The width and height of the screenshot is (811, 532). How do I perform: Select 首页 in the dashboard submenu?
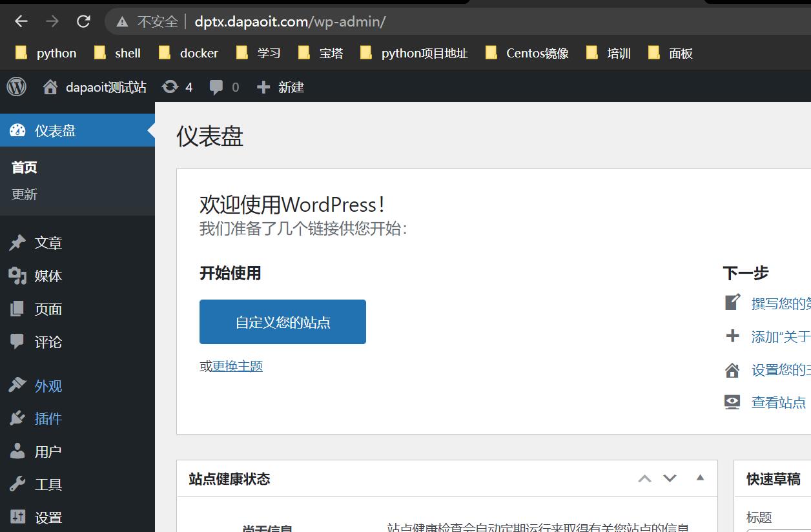click(x=25, y=167)
